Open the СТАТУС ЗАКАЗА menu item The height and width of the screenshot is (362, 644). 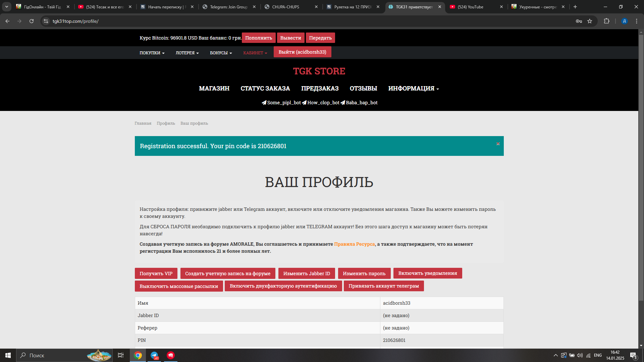(x=265, y=88)
